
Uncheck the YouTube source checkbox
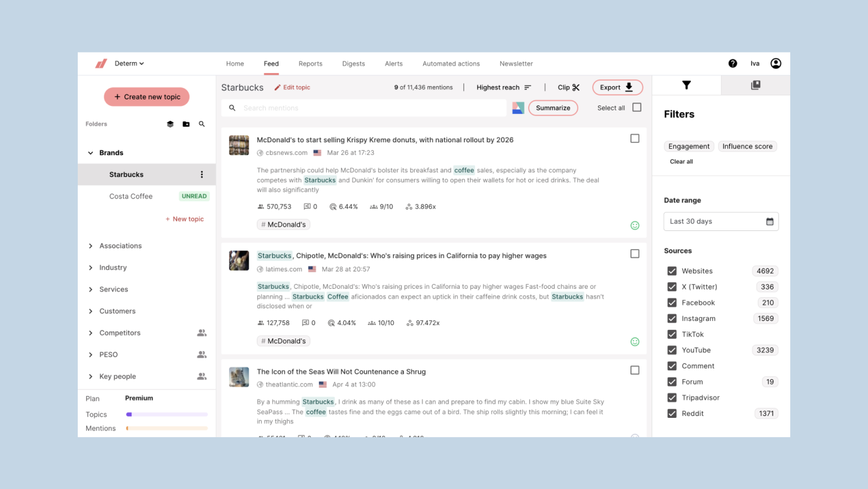click(x=672, y=350)
